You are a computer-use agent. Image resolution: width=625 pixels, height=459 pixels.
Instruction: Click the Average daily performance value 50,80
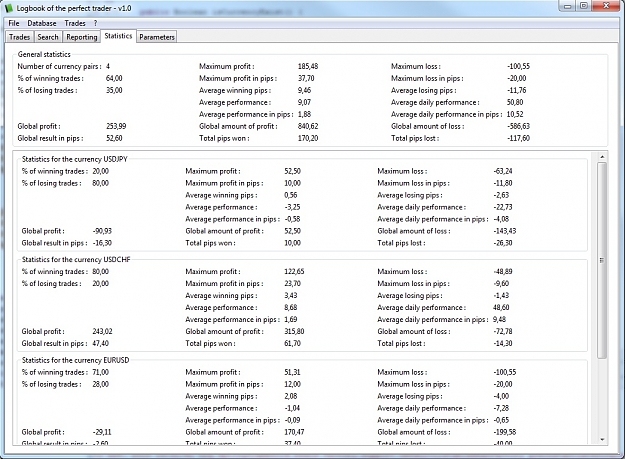(515, 102)
